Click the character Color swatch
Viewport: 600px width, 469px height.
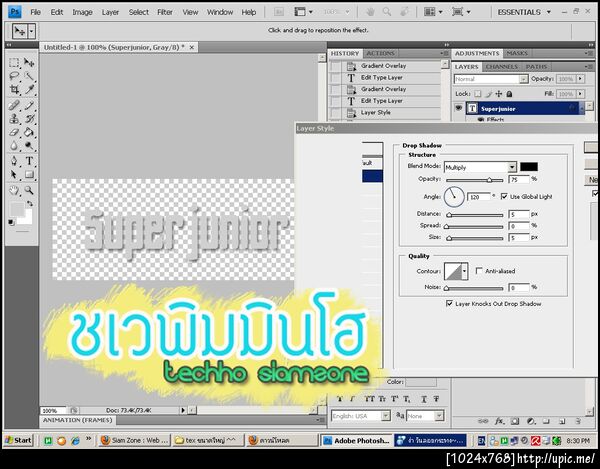pos(421,382)
